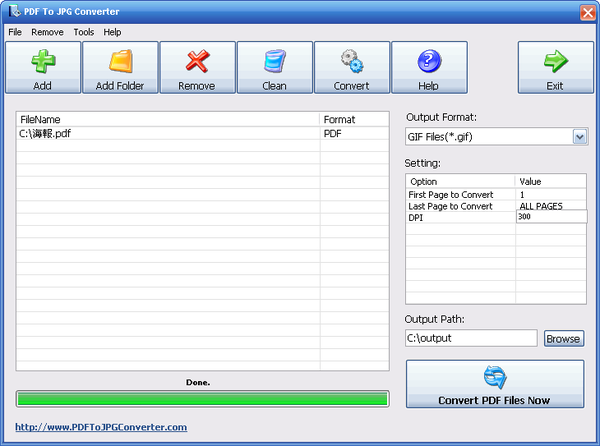
Task: Click the PDF format cell in the file list
Action: (x=354, y=133)
